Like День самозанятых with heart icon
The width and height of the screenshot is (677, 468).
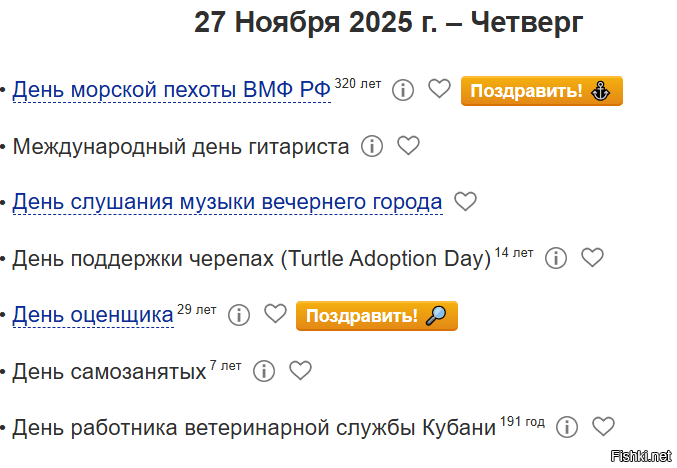click(x=300, y=370)
